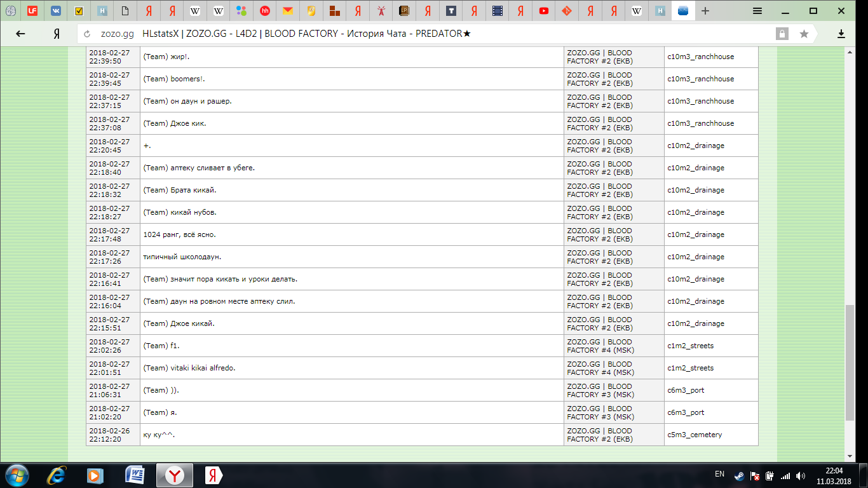Click the padlock protect icon in address bar
868x488 pixels.
[782, 34]
